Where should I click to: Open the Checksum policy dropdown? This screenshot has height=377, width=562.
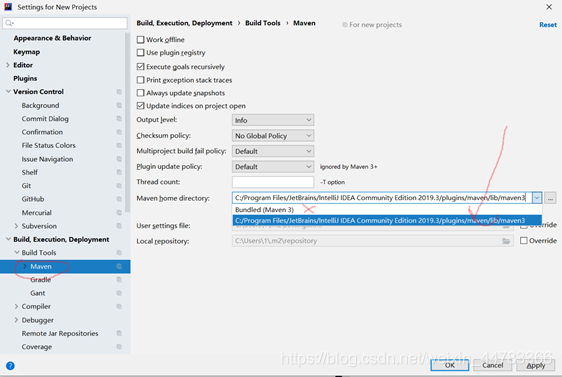(273, 136)
